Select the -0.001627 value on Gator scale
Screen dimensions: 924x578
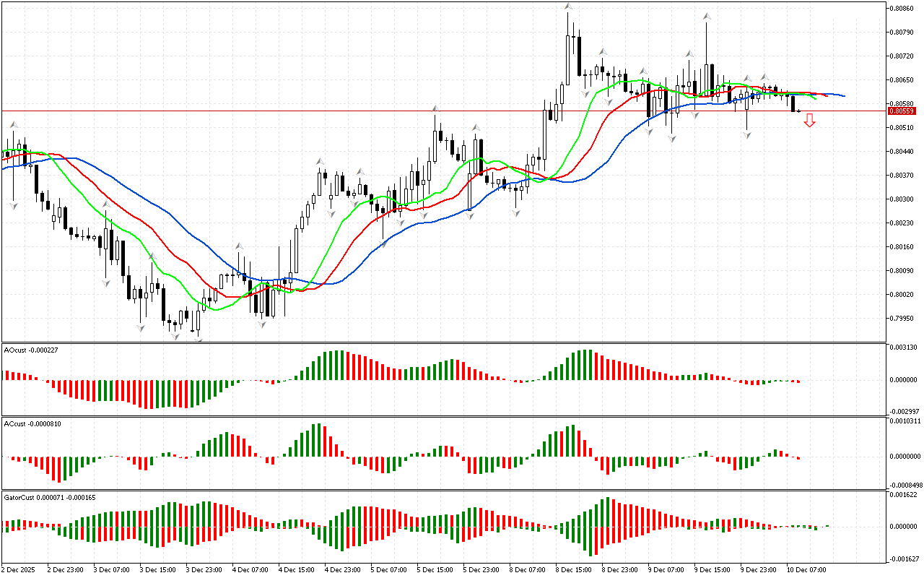pyautogui.click(x=905, y=558)
